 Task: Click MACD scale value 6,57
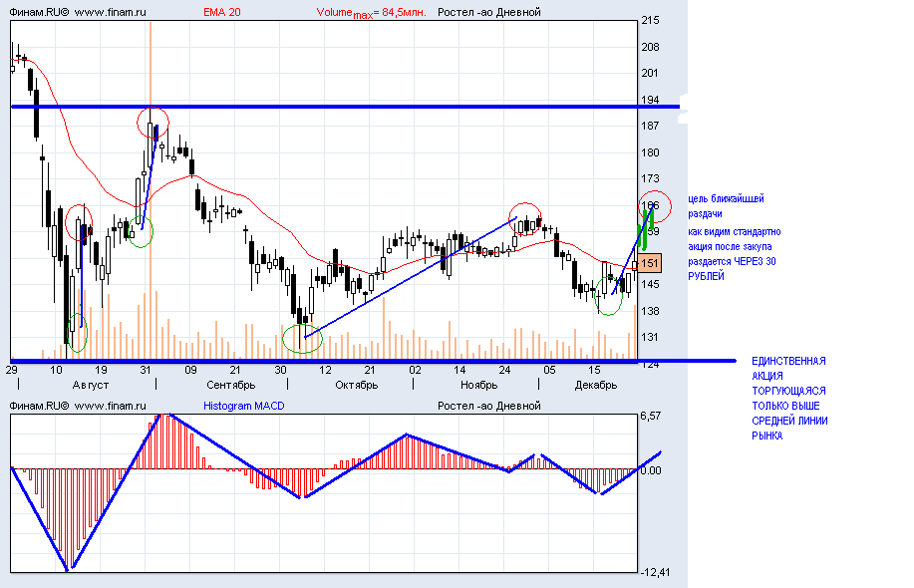[651, 417]
